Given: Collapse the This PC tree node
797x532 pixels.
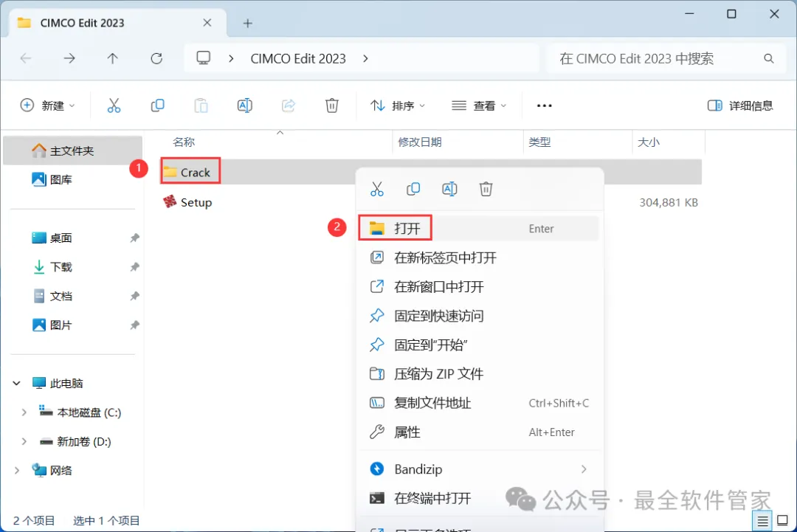Looking at the screenshot, I should pos(17,383).
